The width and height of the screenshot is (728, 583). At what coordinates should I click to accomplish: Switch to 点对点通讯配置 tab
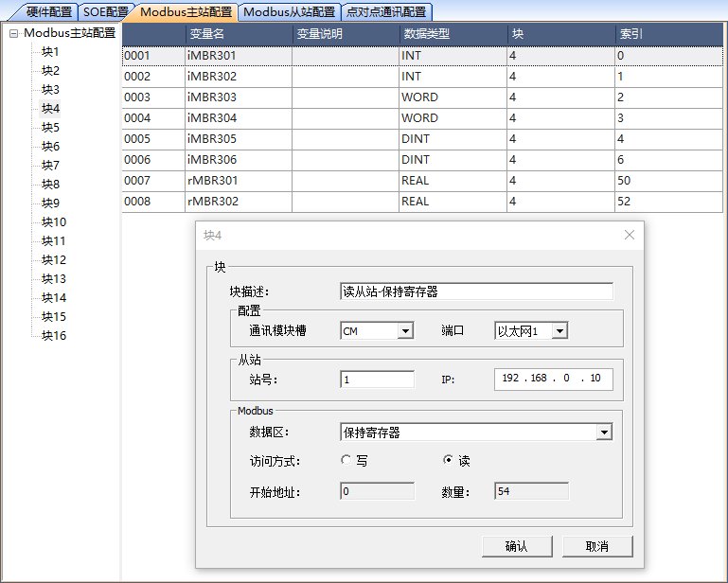pos(386,12)
